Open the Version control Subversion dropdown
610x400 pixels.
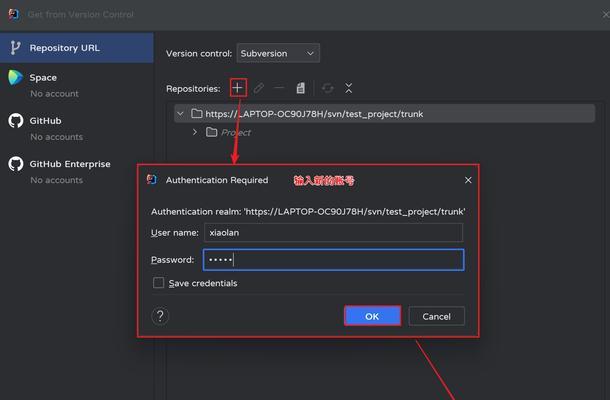coord(278,53)
